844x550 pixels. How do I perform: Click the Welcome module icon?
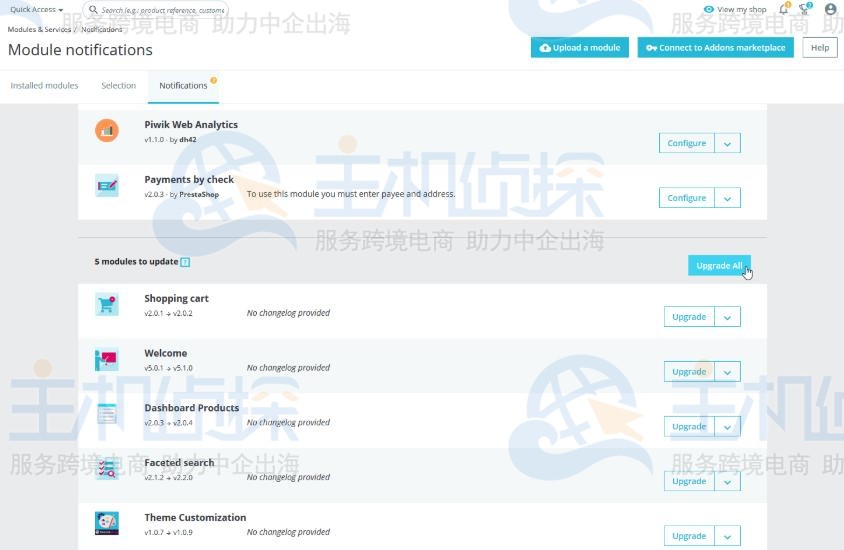point(107,359)
